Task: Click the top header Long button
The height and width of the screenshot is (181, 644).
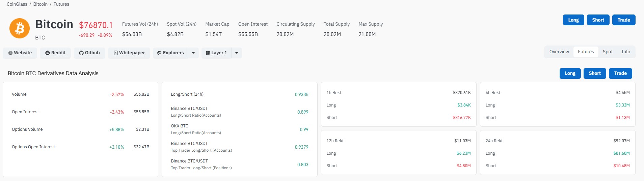Action: point(573,20)
